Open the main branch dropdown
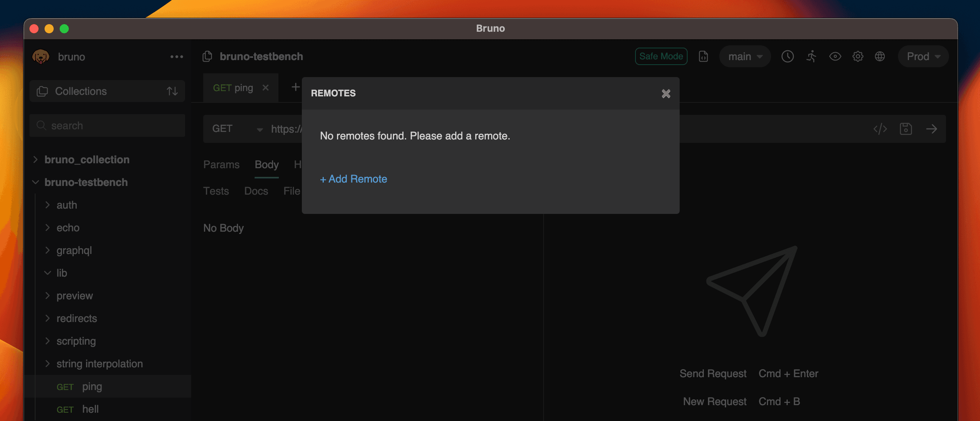The image size is (980, 421). [x=745, y=56]
